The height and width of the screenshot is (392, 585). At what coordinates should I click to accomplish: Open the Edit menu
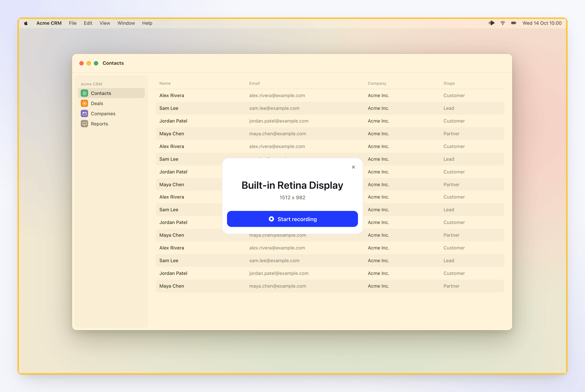[88, 23]
